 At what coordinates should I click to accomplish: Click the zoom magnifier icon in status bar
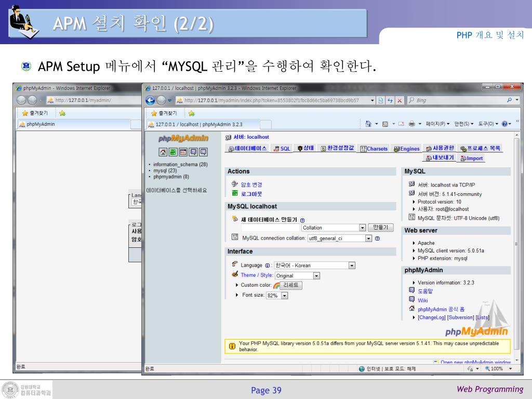(487, 368)
